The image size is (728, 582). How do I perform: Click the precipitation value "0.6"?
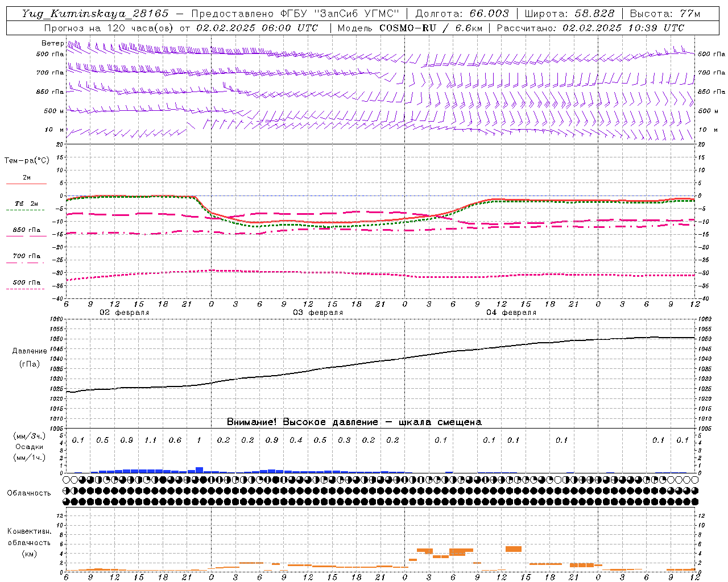coord(175,440)
